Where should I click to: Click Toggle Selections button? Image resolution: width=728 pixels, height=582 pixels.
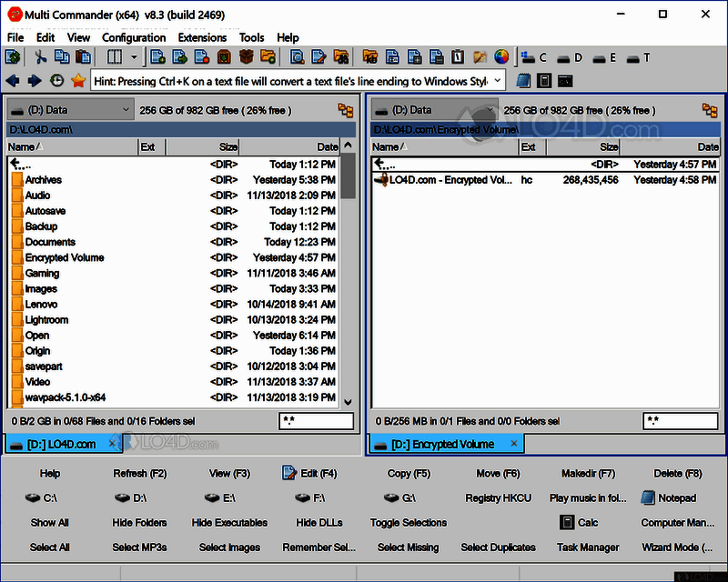click(409, 523)
